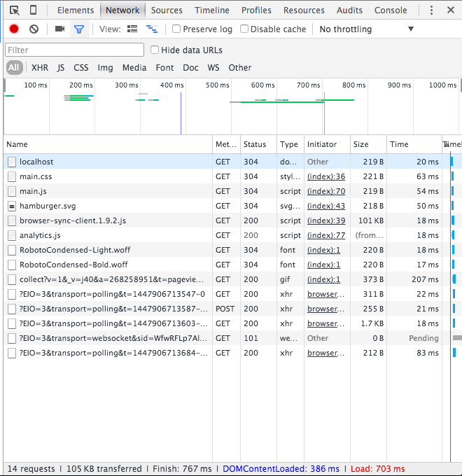Open the No throttling dropdown
This screenshot has height=476, width=462.
[x=367, y=29]
